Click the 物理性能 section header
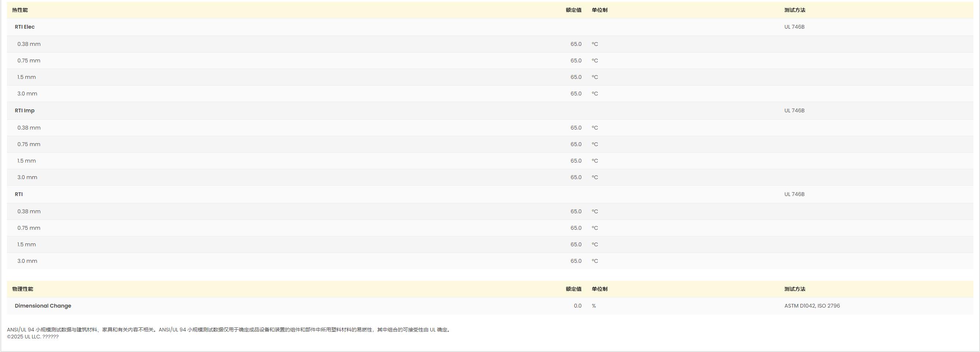The width and height of the screenshot is (980, 352). click(22, 289)
